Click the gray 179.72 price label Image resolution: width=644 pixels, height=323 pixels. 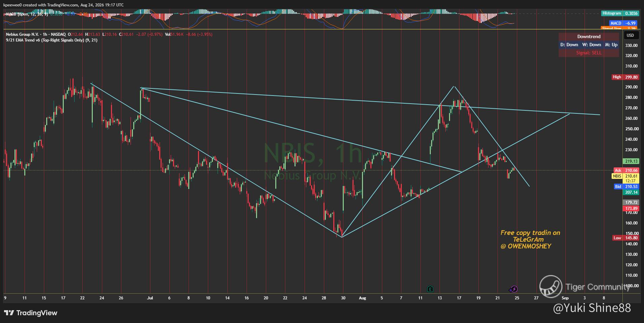click(631, 203)
